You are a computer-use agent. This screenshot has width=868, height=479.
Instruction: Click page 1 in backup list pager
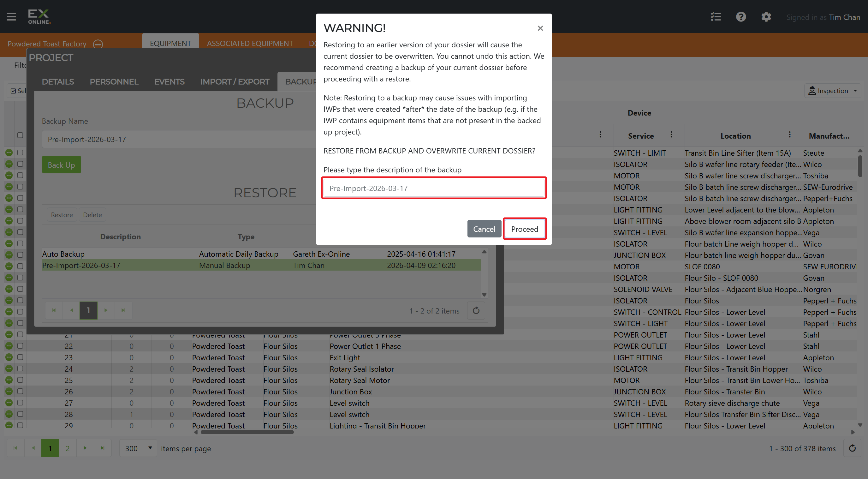[x=88, y=310]
